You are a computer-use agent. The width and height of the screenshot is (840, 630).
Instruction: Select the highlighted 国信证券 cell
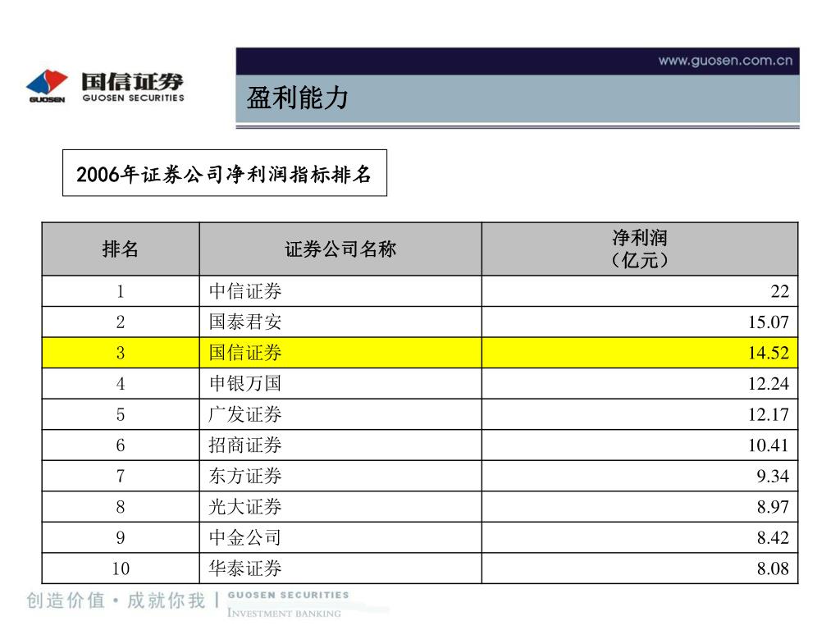[x=340, y=353]
